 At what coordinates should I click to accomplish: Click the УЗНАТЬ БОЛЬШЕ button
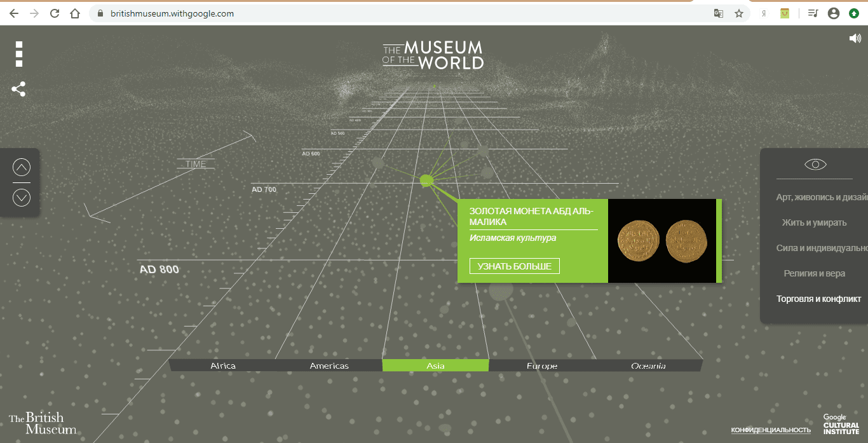pyautogui.click(x=514, y=266)
